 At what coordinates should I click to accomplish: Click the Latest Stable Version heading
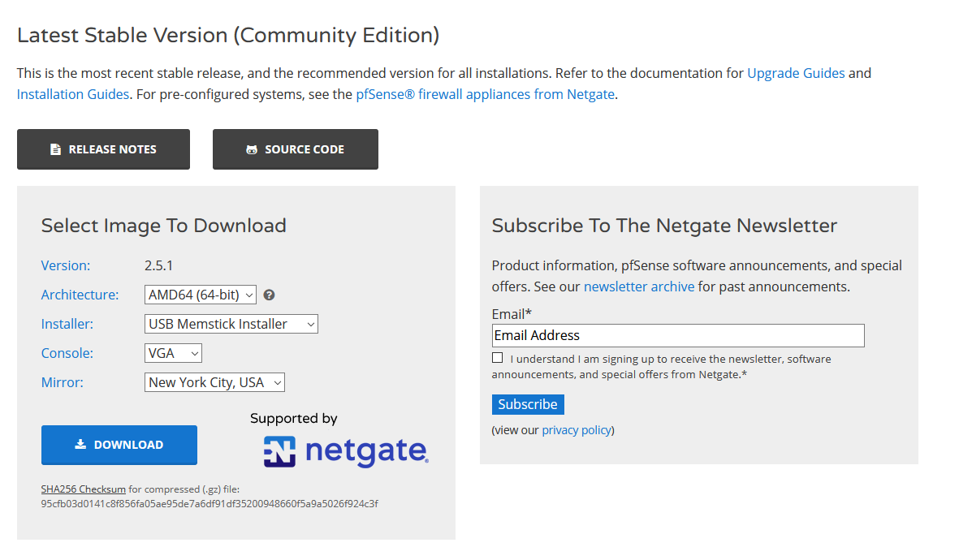(228, 36)
